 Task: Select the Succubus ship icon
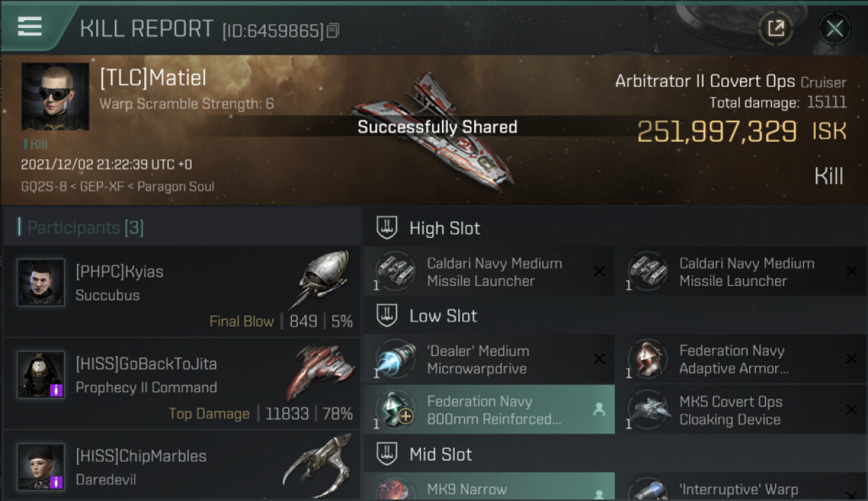(322, 281)
